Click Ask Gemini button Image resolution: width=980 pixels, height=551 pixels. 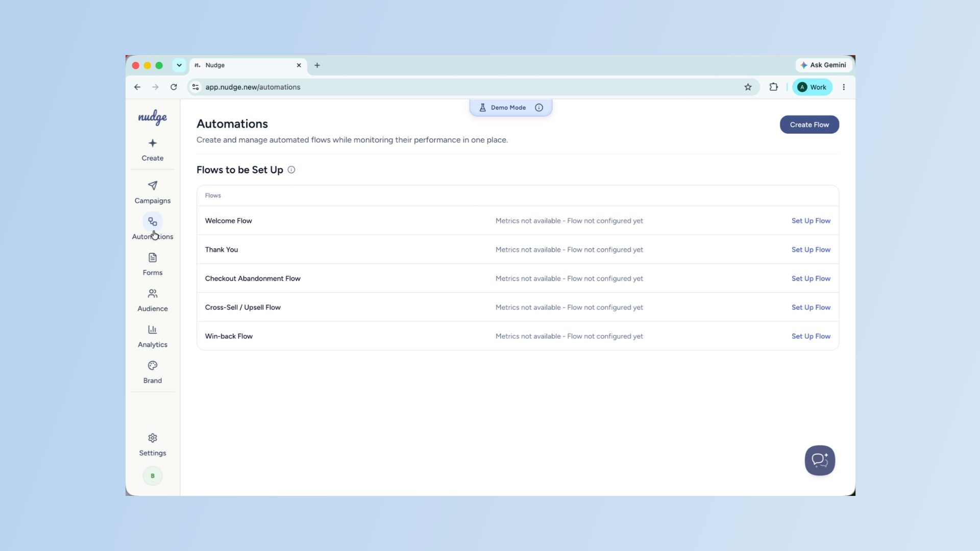click(x=824, y=65)
